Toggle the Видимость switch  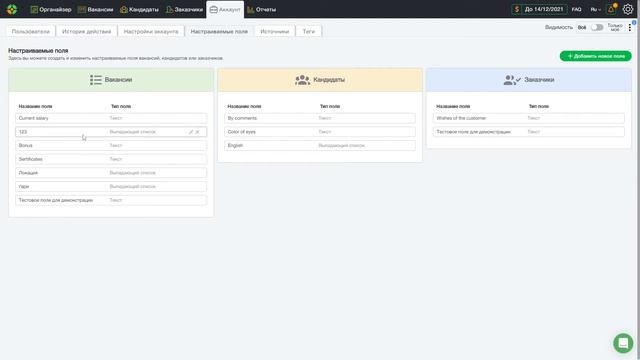click(597, 27)
